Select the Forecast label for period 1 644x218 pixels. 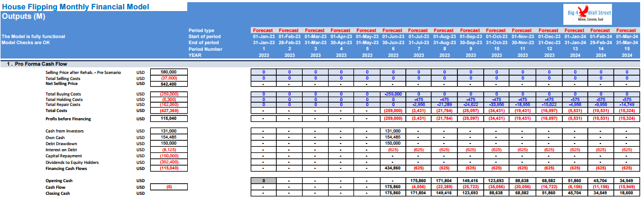click(263, 30)
